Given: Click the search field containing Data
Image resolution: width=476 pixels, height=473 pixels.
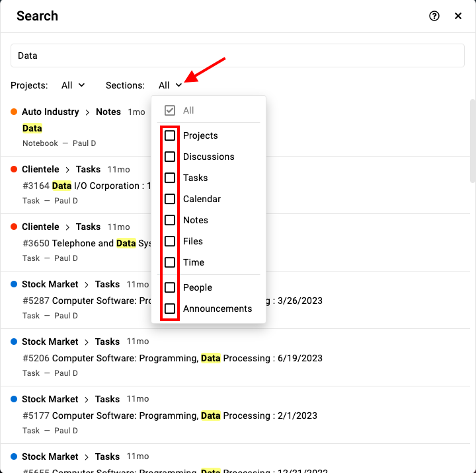Looking at the screenshot, I should 237,55.
